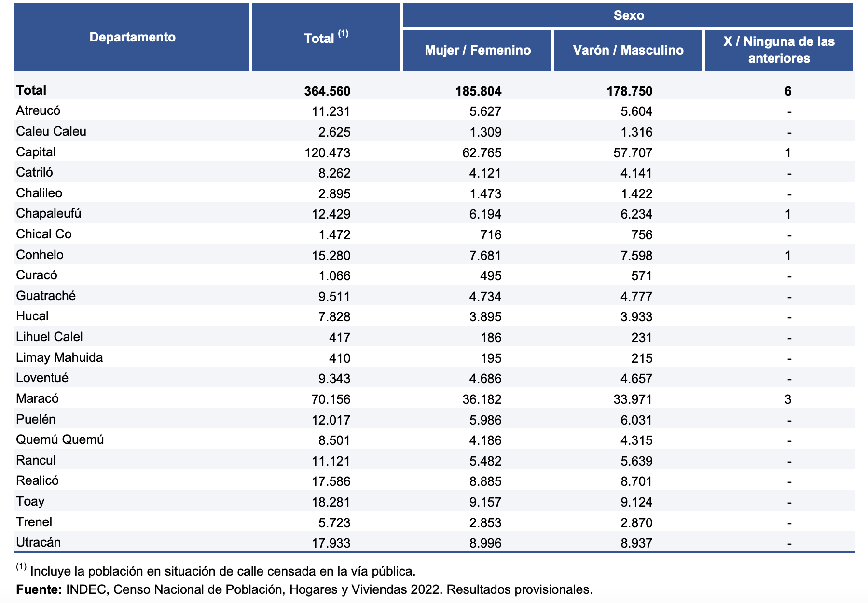Select Limay Mahuida women value 195

click(491, 358)
